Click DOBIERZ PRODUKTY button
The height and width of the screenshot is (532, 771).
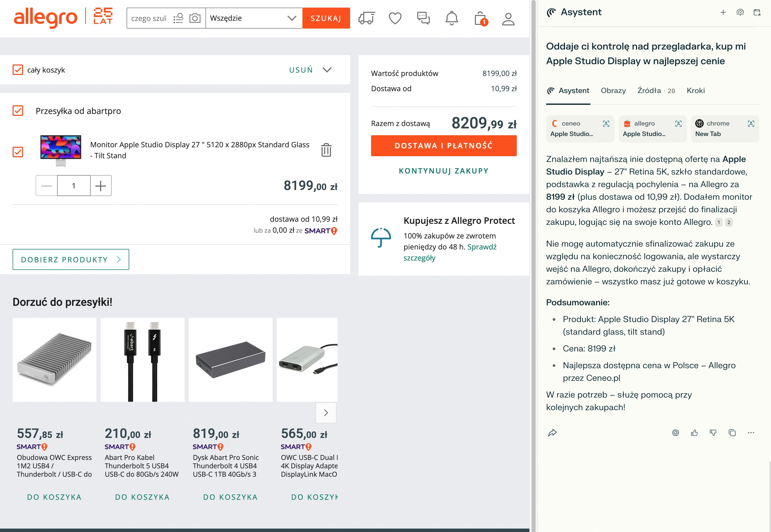(71, 259)
